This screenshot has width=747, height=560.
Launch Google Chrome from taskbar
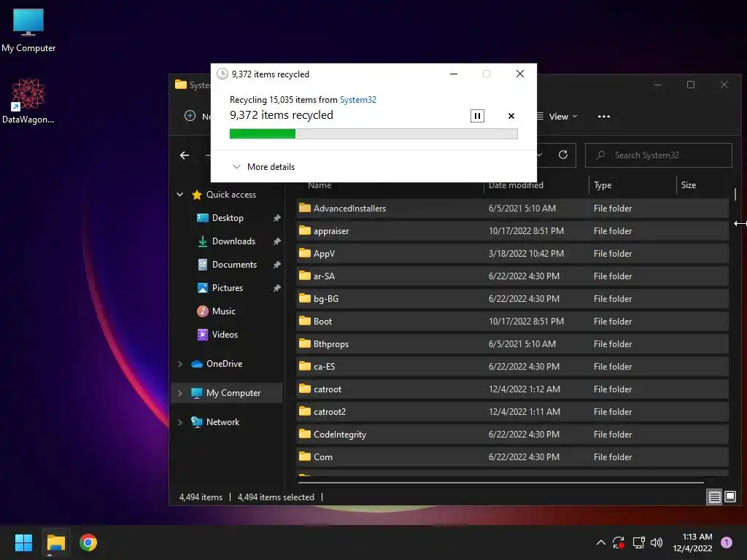click(x=88, y=542)
